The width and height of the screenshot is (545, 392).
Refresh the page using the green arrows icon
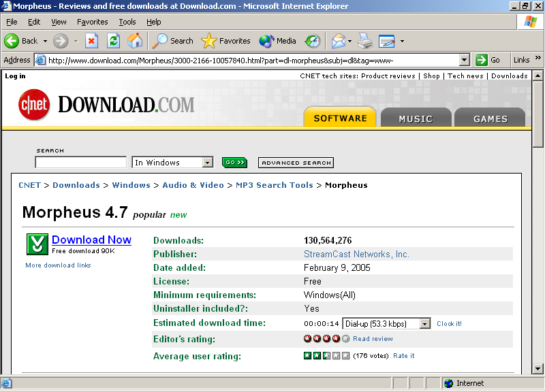113,41
